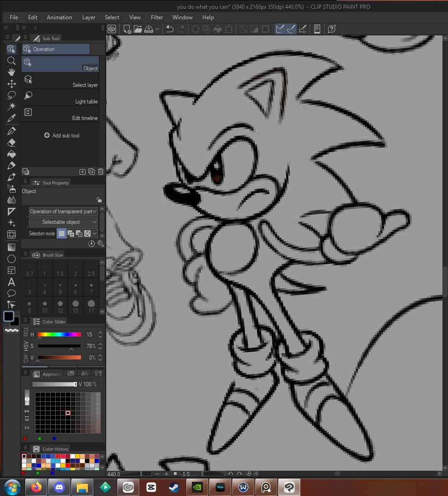The image size is (448, 496).
Task: Enable New selection mode
Action: point(62,234)
